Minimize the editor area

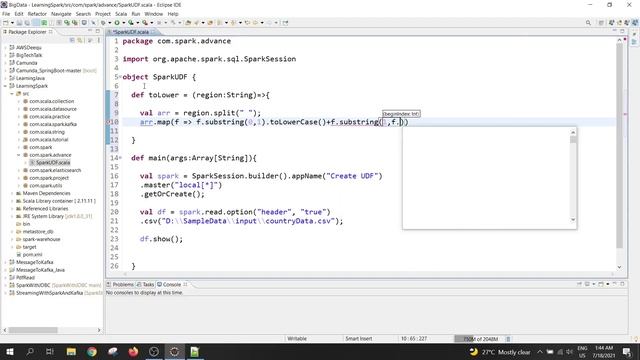(614, 31)
